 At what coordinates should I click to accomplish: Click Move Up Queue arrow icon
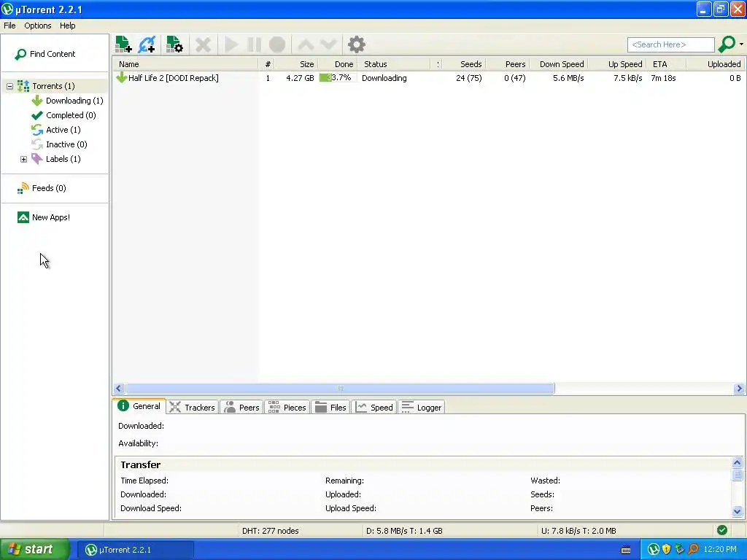coord(306,44)
